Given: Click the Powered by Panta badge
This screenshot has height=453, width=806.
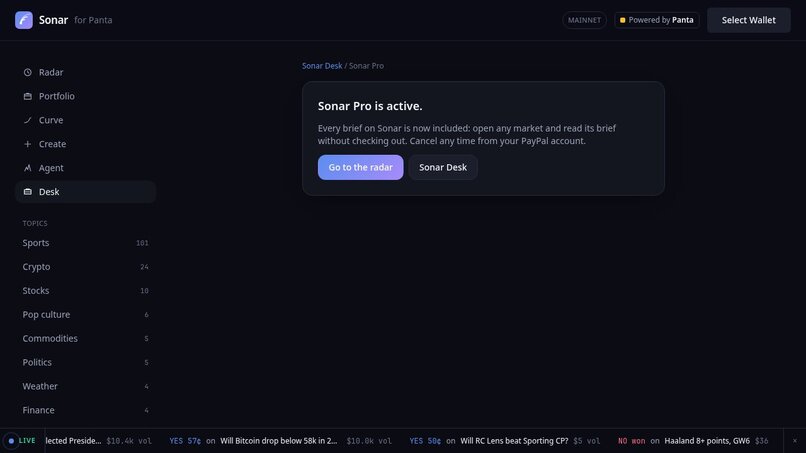Looking at the screenshot, I should coord(657,20).
